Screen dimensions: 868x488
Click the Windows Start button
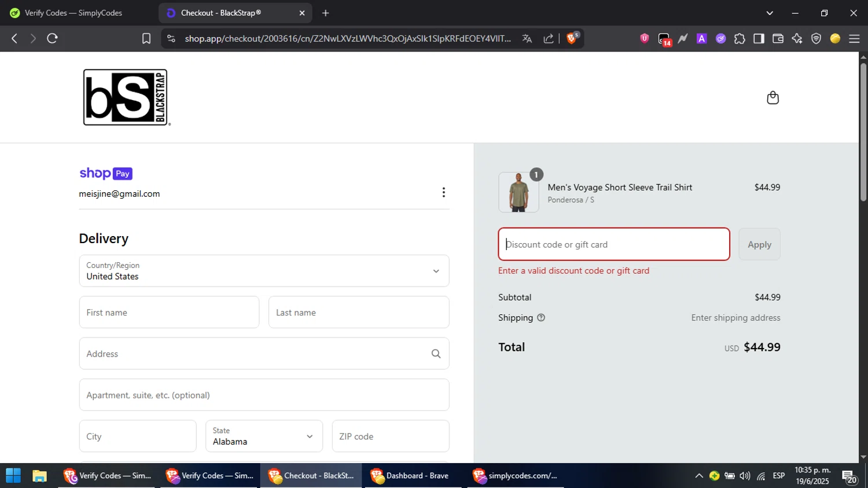(13, 476)
